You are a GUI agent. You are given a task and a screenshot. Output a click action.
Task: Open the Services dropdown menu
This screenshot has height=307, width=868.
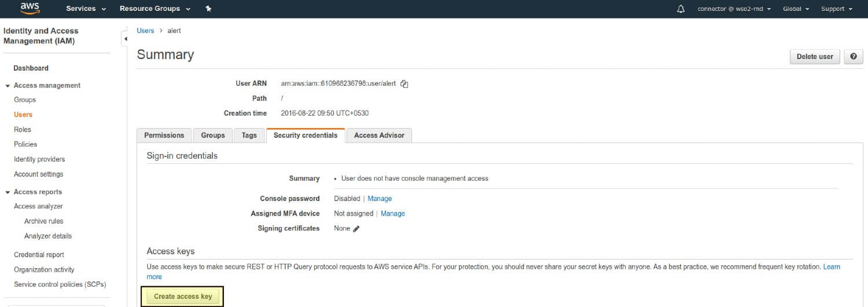click(86, 9)
